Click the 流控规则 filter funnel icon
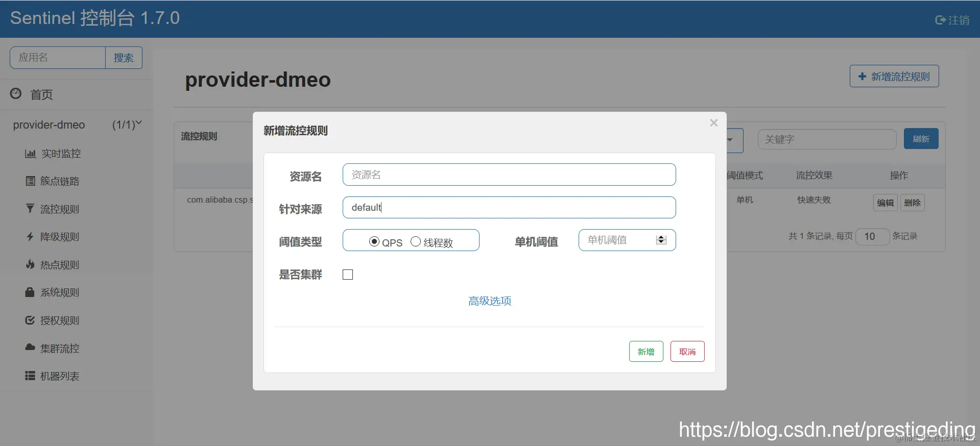This screenshot has width=980, height=446. (30, 209)
